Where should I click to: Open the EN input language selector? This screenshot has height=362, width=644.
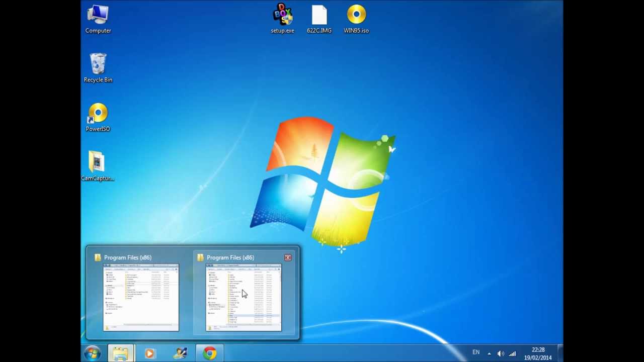[x=476, y=352]
